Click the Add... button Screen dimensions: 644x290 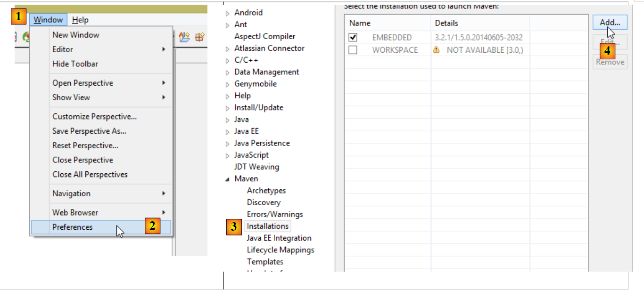[x=610, y=22]
